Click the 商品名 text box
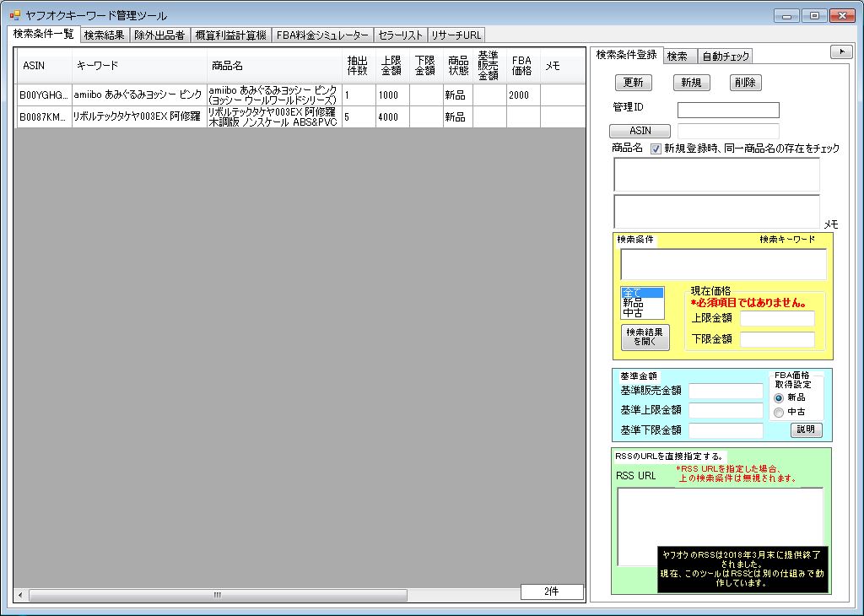Viewport: 864px width, 616px height. click(716, 175)
